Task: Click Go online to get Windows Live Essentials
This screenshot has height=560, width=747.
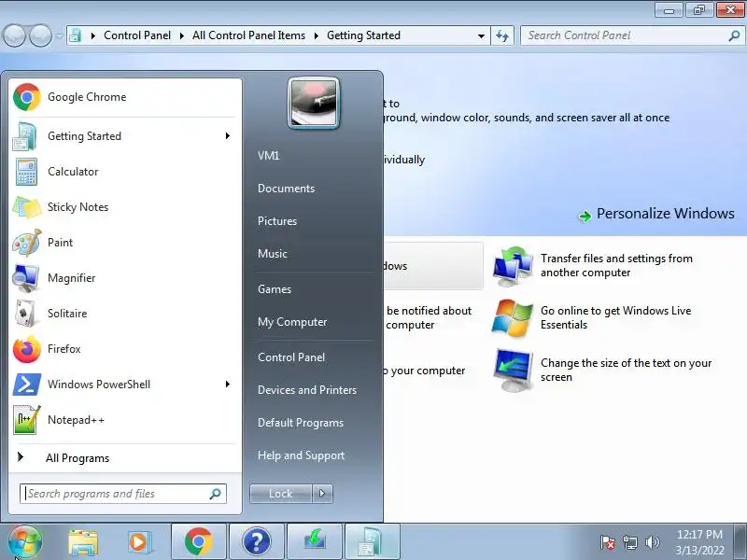Action: (615, 317)
